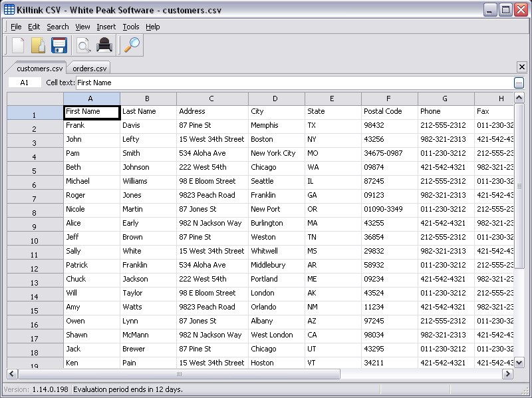Click the Cell text input field
This screenshot has height=398, width=532.
click(293, 83)
